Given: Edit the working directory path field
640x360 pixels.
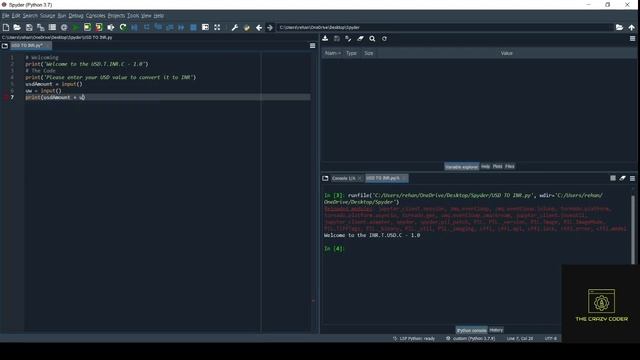Looking at the screenshot, I should [x=444, y=27].
